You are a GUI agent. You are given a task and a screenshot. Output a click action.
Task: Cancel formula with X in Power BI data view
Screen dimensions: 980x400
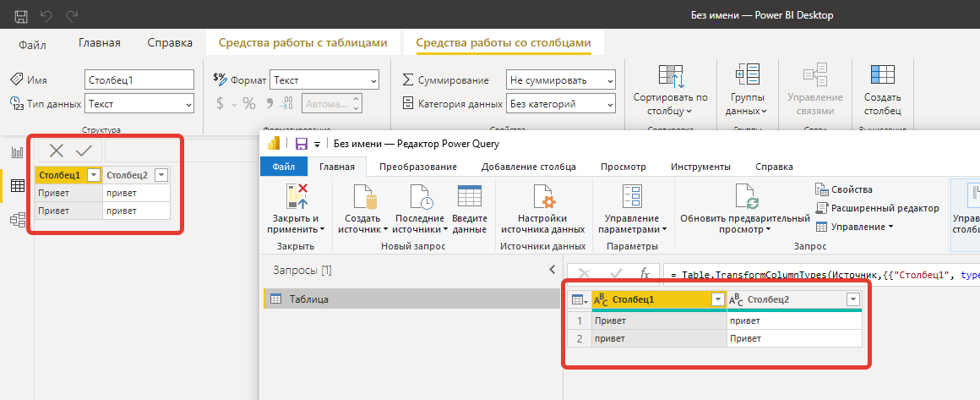[57, 151]
